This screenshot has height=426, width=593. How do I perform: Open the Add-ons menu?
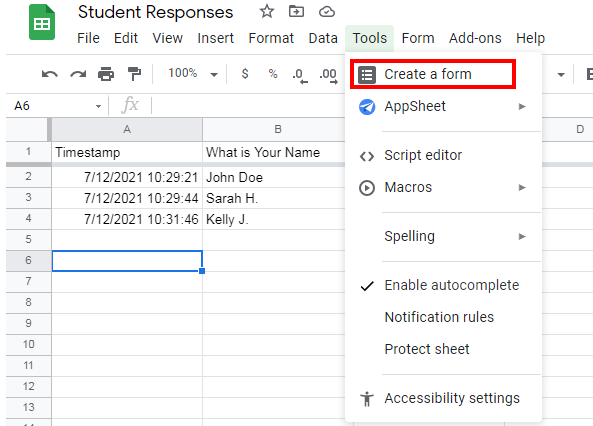475,38
